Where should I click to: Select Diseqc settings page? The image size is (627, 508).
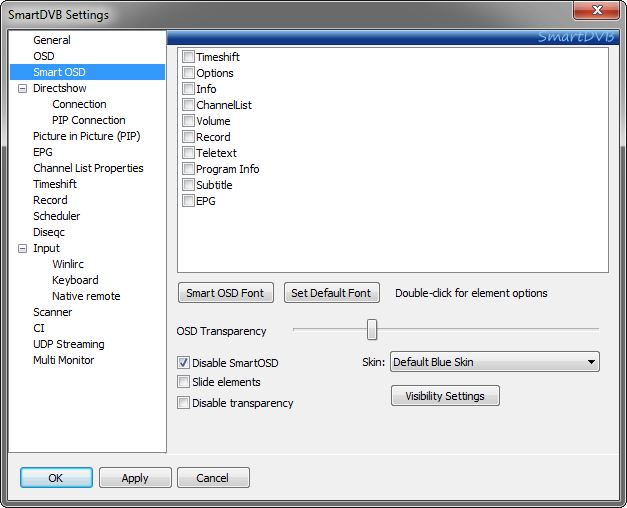(x=49, y=232)
